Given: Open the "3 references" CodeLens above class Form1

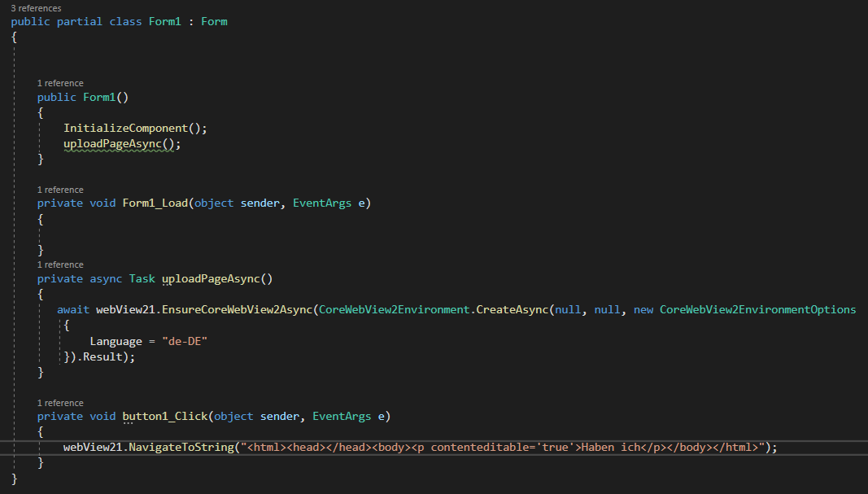Looking at the screenshot, I should [36, 8].
